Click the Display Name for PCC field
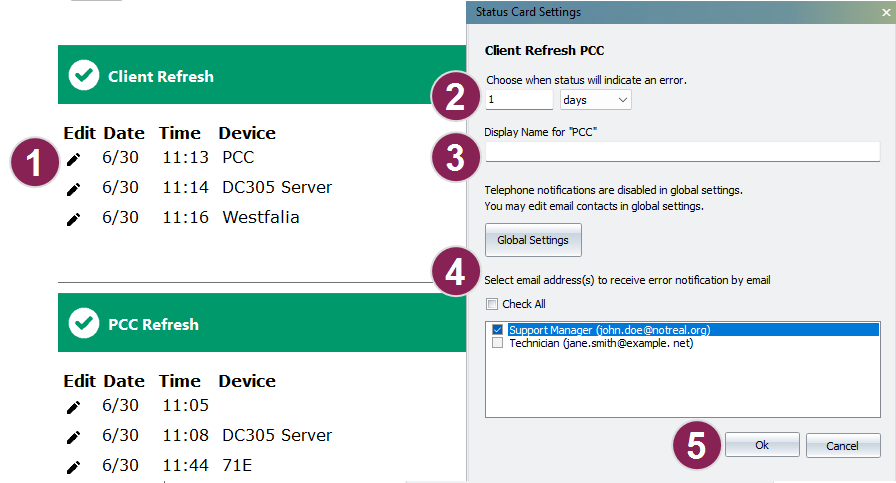 click(682, 152)
